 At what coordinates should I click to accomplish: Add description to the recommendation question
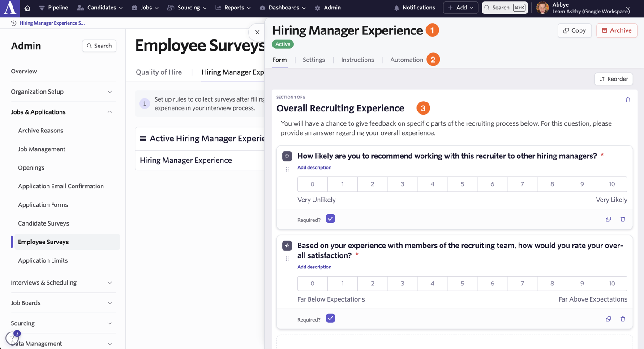click(x=314, y=167)
